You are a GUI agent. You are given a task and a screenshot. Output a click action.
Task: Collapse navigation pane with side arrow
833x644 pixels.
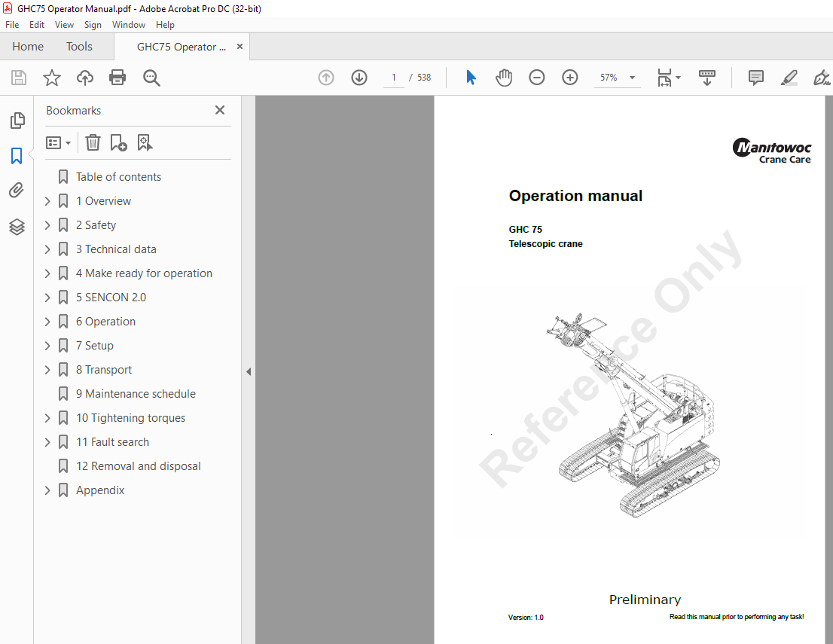(x=249, y=372)
